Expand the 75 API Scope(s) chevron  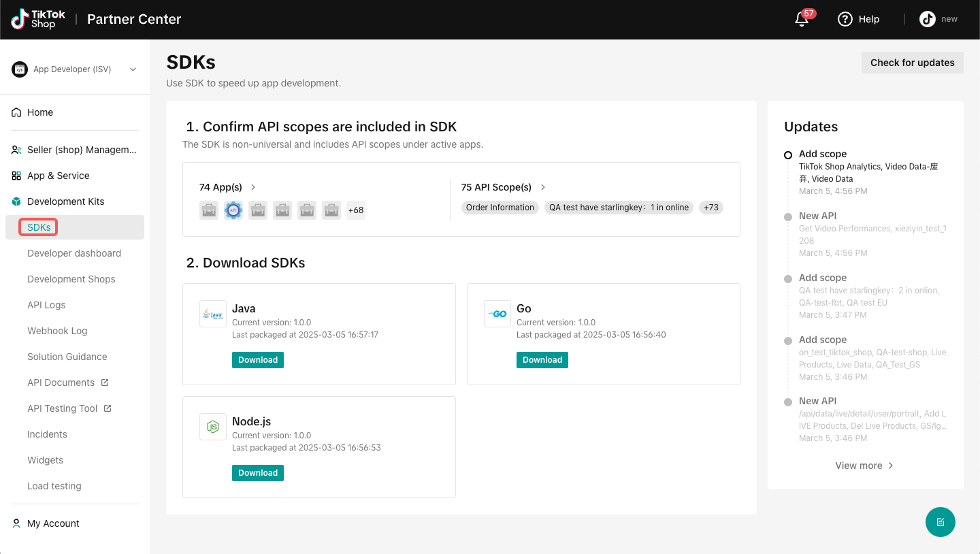(x=543, y=187)
